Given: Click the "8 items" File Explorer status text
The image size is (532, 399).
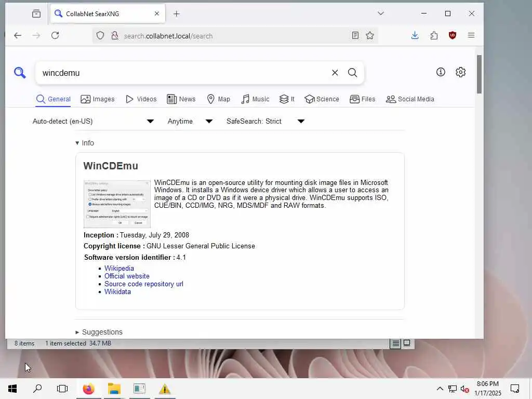Looking at the screenshot, I should pyautogui.click(x=24, y=343).
